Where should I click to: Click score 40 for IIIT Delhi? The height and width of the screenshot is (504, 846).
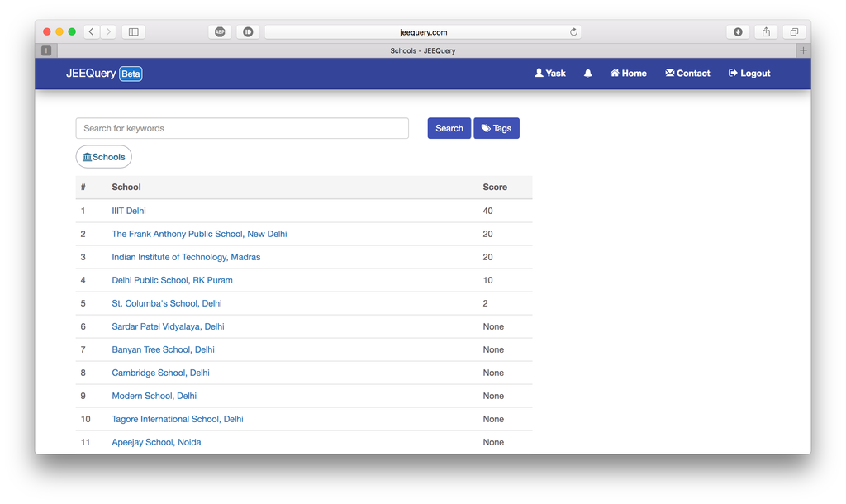pos(487,211)
